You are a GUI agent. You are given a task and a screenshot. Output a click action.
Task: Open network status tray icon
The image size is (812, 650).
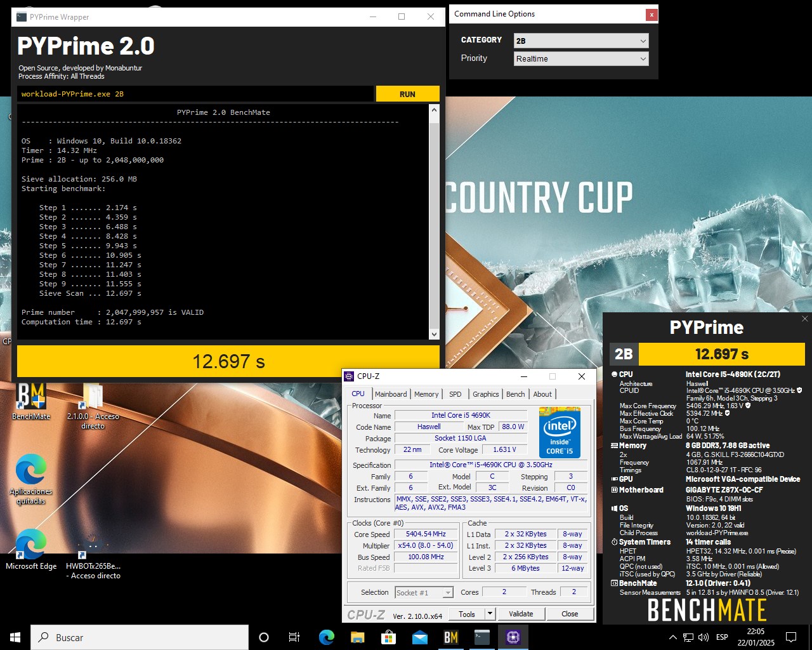(x=688, y=637)
